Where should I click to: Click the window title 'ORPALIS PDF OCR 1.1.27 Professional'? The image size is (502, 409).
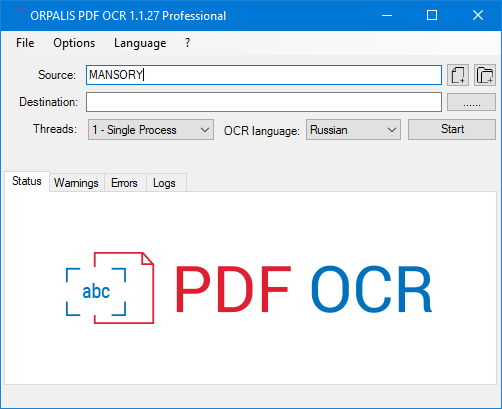[x=128, y=16]
